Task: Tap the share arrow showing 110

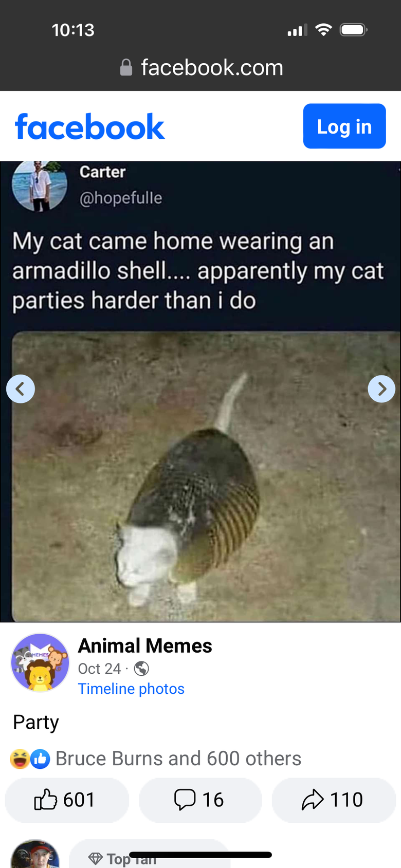Action: pyautogui.click(x=334, y=800)
